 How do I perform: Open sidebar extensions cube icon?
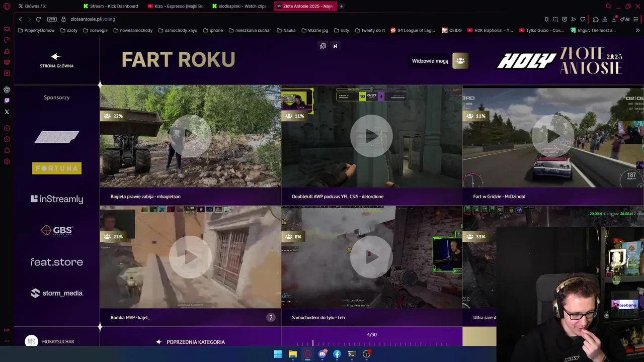[7, 150]
